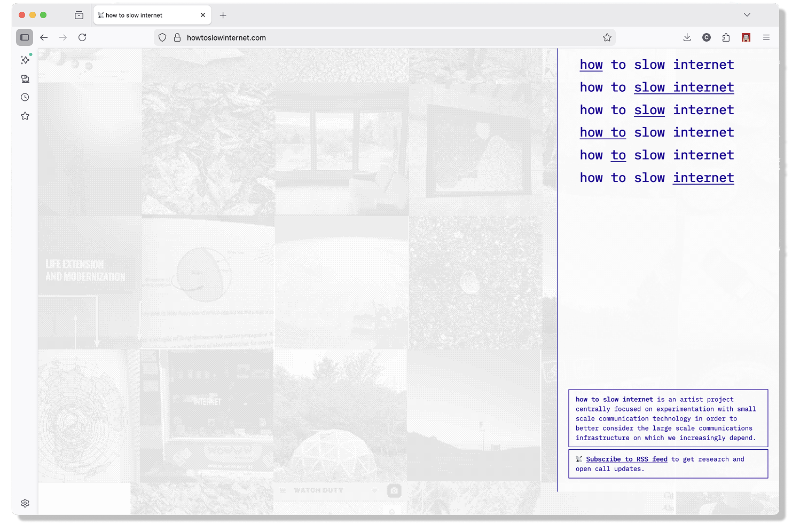Viewport: 800px width, 532px height.
Task: Open the application hamburger menu
Action: [x=766, y=37]
